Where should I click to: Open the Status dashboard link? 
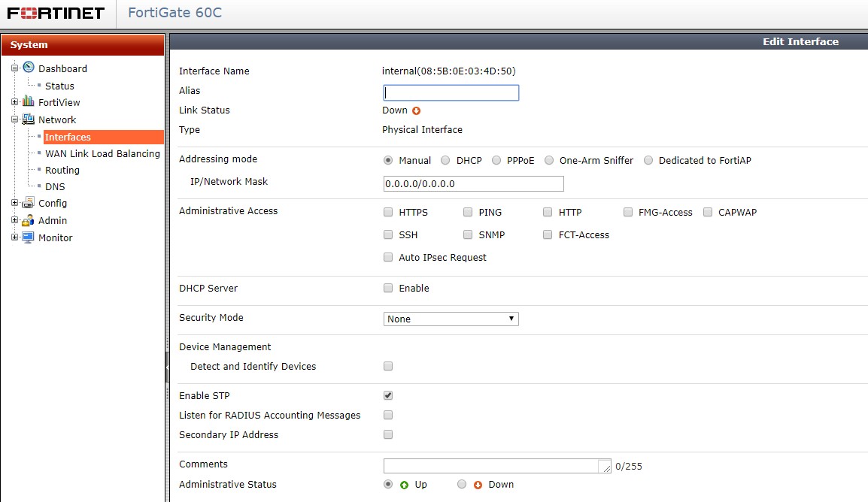click(x=59, y=86)
